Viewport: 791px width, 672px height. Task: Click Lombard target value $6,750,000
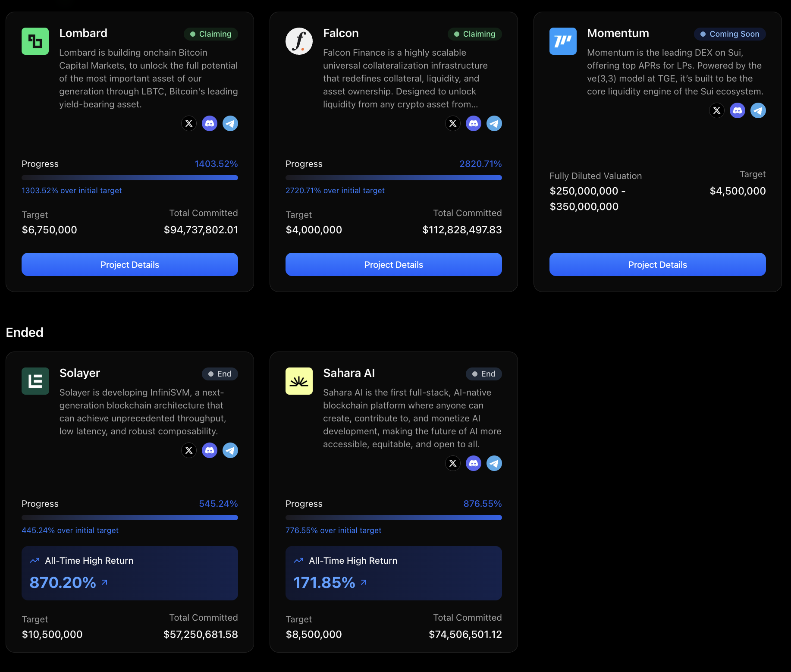pos(49,230)
